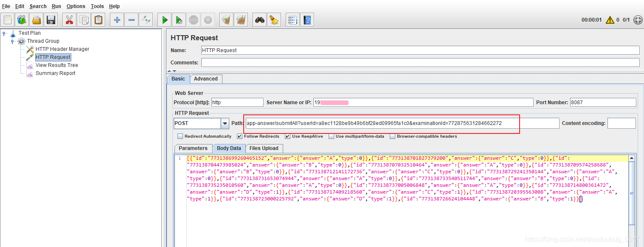Uncheck the Follow Redirects checkbox
Image resolution: width=644 pixels, height=247 pixels.
click(239, 136)
